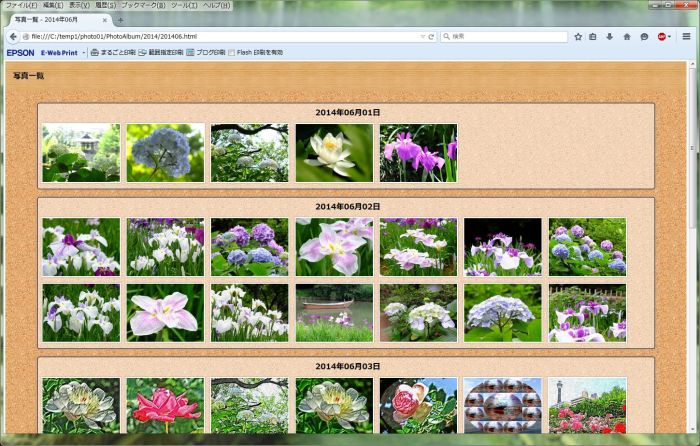The image size is (700, 446).
Task: Open the Firefox hamburger menu
Action: [x=686, y=36]
